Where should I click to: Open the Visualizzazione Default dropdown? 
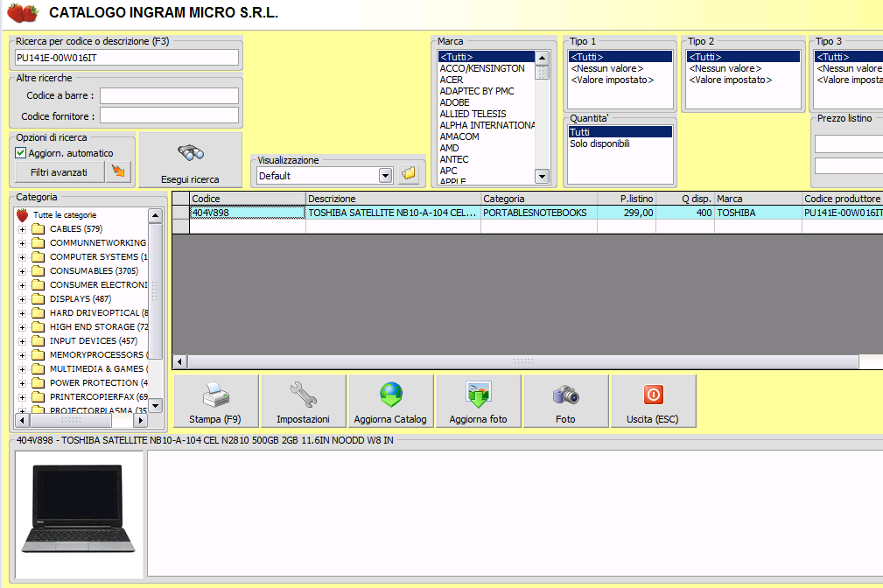click(385, 176)
